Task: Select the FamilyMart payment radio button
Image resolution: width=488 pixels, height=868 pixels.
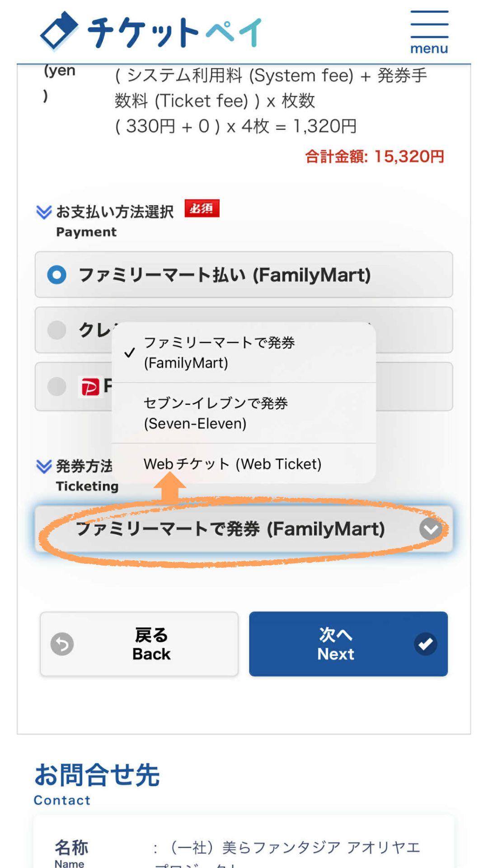Action: click(57, 275)
